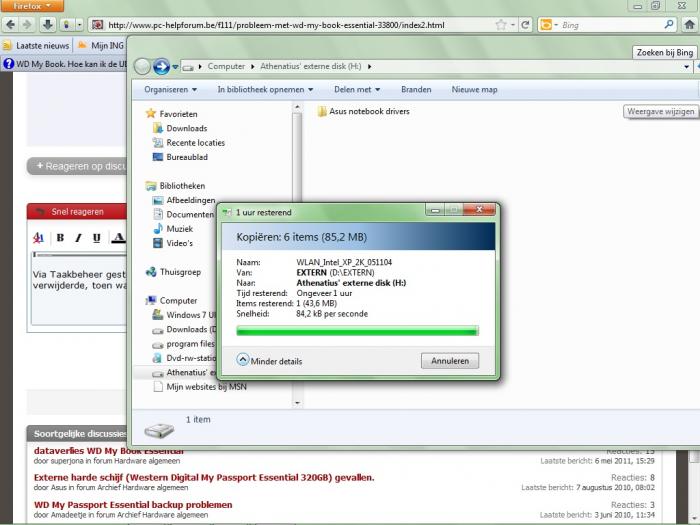Image resolution: width=700 pixels, height=525 pixels.
Task: Open Muziek library in sidebar
Action: pos(173,229)
